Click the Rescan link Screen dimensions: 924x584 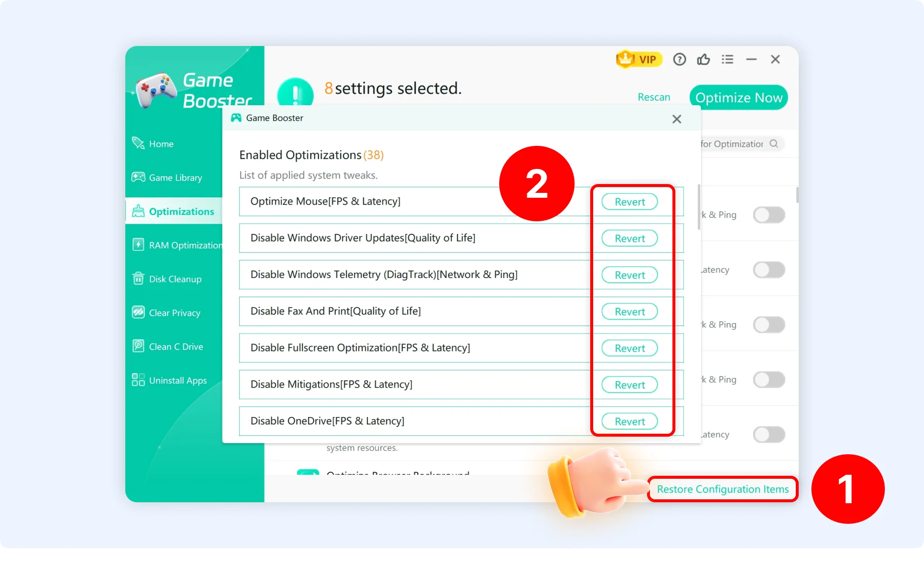tap(654, 97)
